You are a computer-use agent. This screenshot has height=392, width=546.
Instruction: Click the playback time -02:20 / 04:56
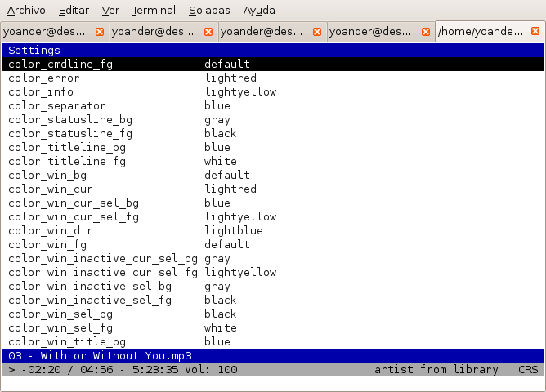click(x=68, y=369)
